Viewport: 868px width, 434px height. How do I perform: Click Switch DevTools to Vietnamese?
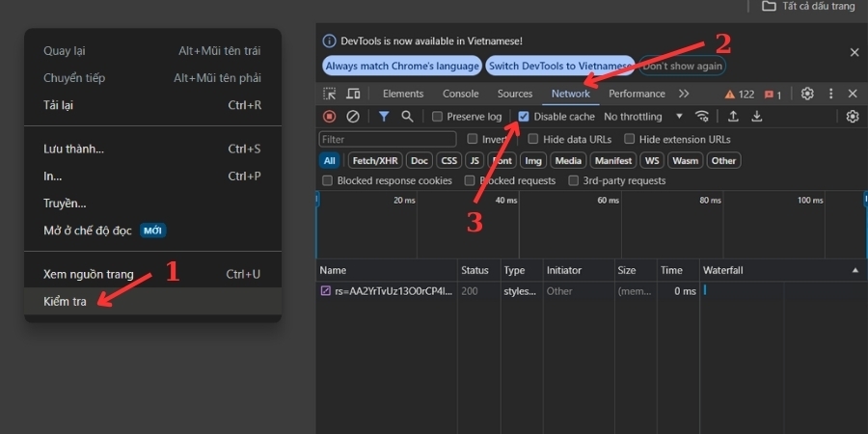pos(559,66)
